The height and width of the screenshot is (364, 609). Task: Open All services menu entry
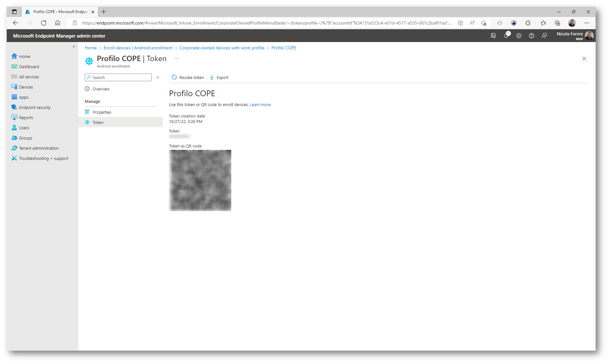[x=29, y=77]
